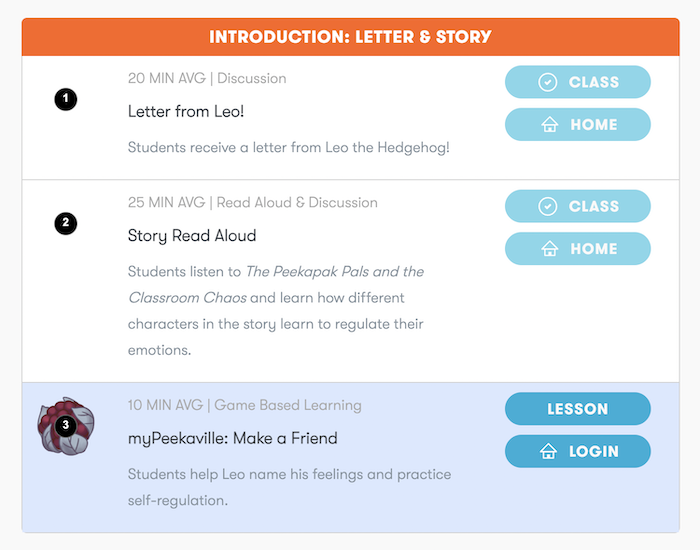
Task: Open the LESSON button for myPeekaville
Action: [578, 409]
